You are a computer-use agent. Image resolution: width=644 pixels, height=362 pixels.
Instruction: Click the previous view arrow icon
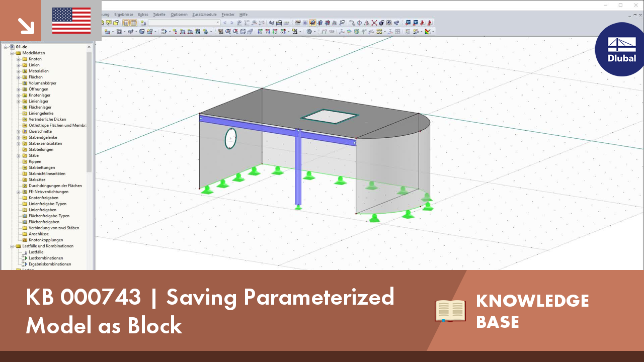225,23
